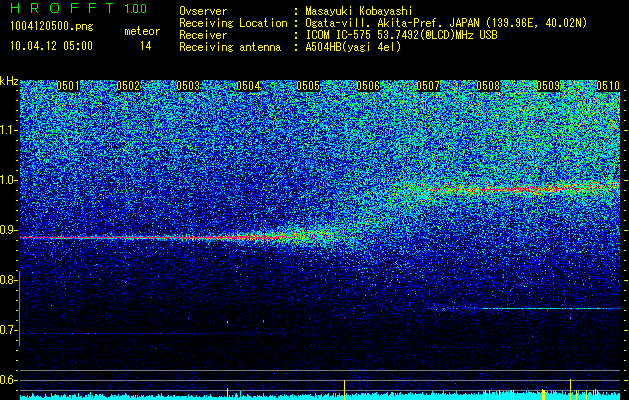Click the 0505 time marker
This screenshot has width=629, height=400.
(x=308, y=86)
